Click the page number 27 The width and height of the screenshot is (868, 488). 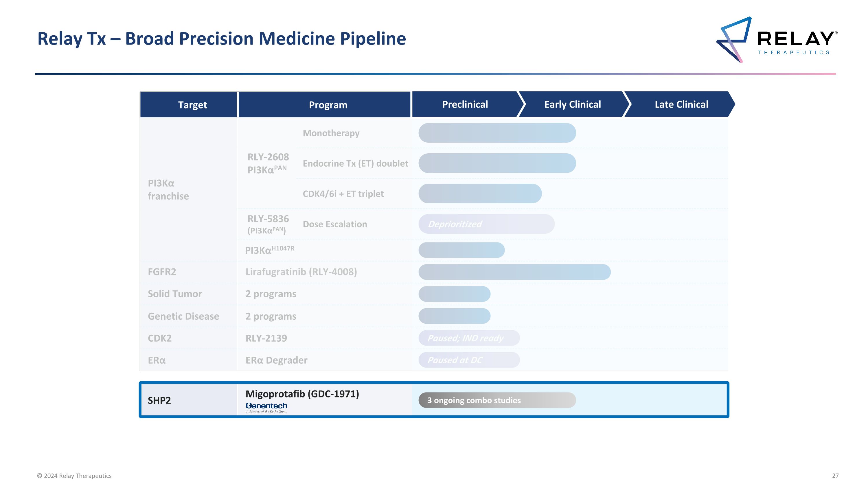(835, 476)
